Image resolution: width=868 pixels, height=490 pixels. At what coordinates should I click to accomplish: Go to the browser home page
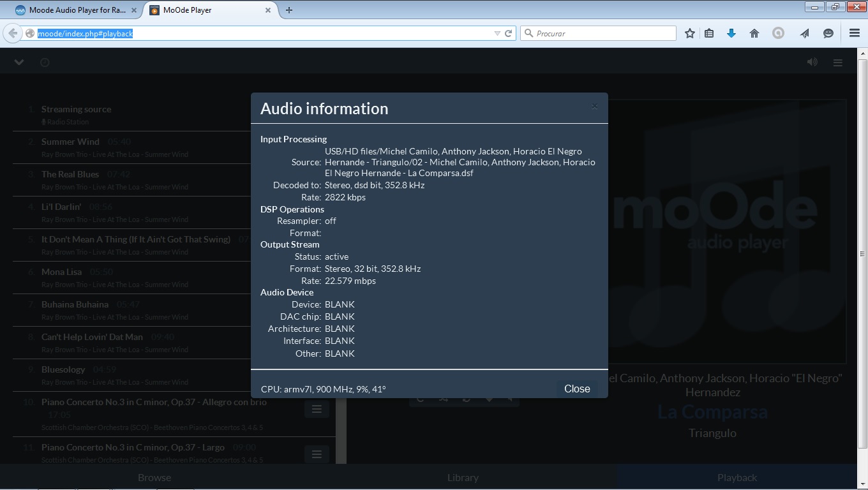[754, 33]
